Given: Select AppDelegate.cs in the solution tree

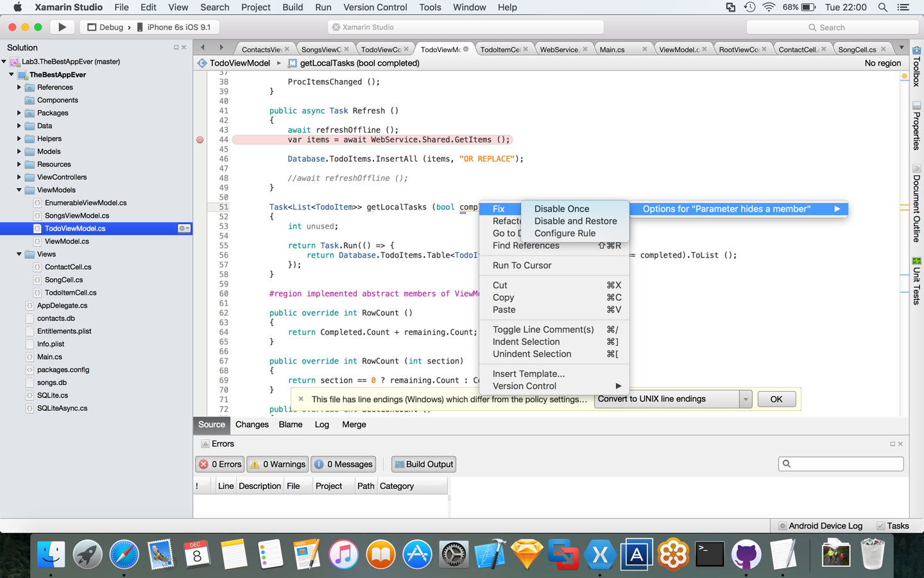Looking at the screenshot, I should (x=62, y=306).
